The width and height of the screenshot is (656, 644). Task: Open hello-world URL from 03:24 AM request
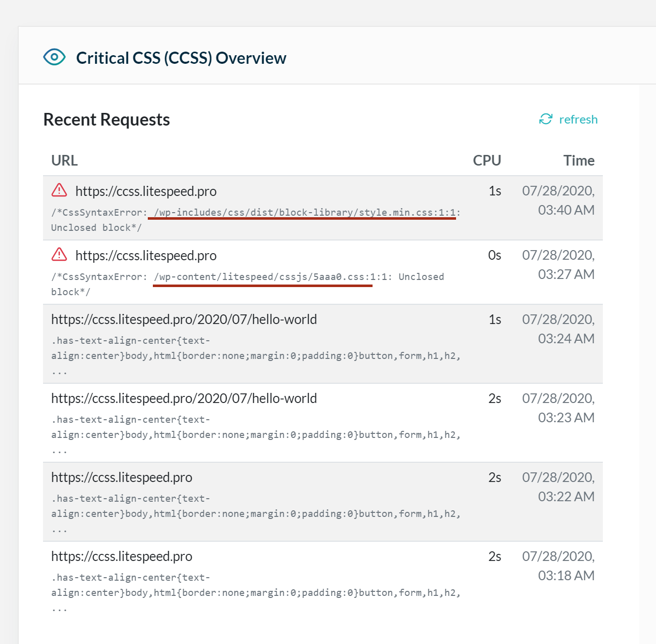[x=184, y=319]
